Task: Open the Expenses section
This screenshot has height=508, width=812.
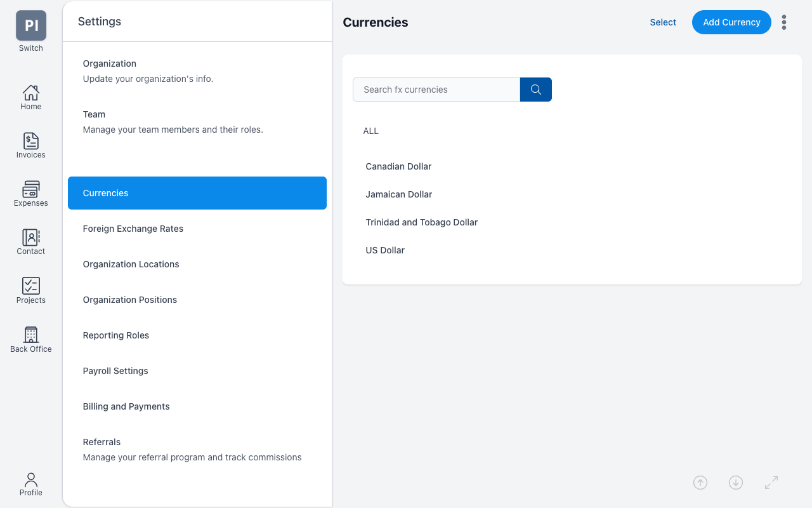Action: pos(30,193)
